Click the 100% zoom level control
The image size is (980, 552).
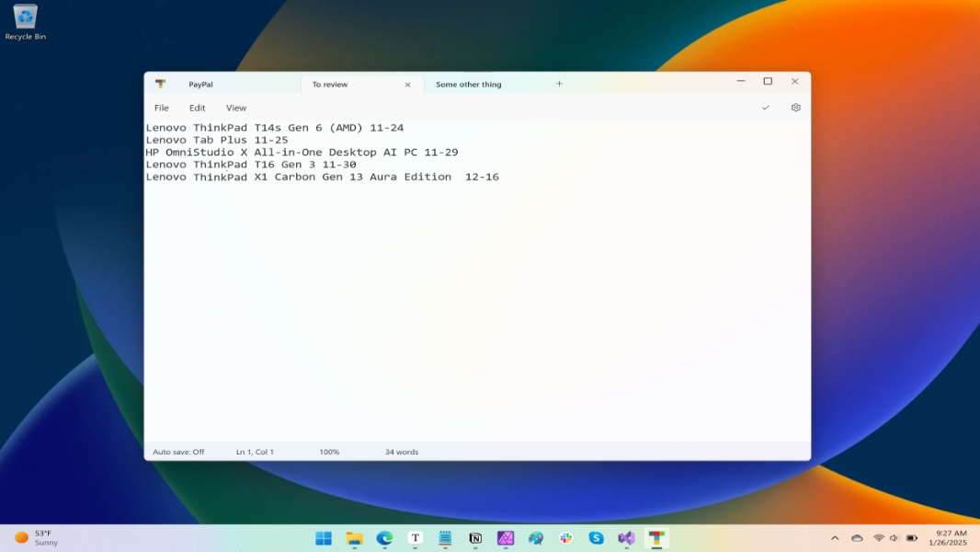click(328, 452)
